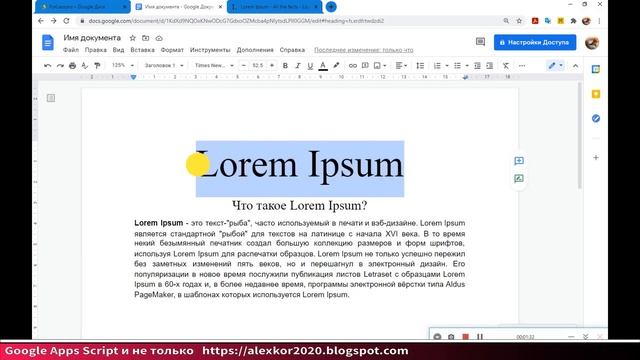Open the text alignment dropdown

pos(401,66)
